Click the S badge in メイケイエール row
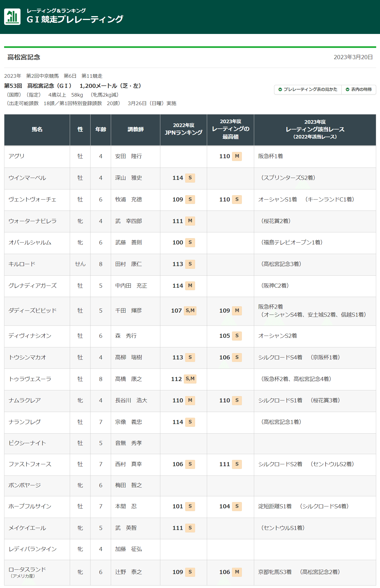This screenshot has height=588, width=380. point(190,528)
